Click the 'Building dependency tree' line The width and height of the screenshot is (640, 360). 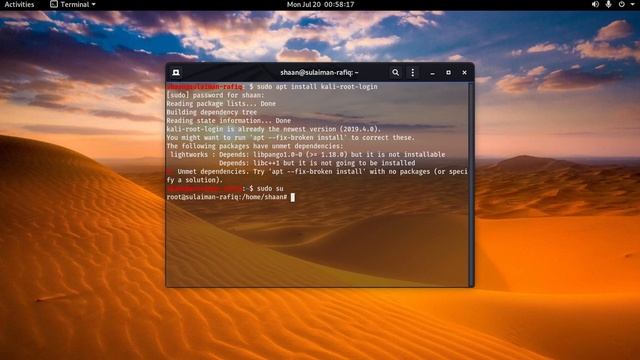pyautogui.click(x=212, y=112)
